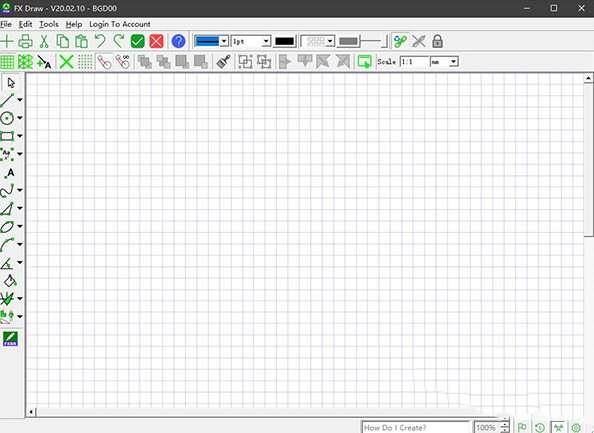Toggle the green X axes icon
This screenshot has width=594, height=433.
(x=66, y=61)
